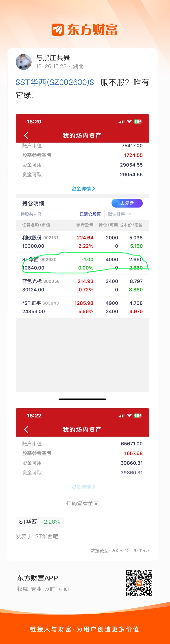Image resolution: width=170 pixels, height=644 pixels.
Task: Click the ST华西 -2.26% stock tag
Action: (x=40, y=522)
